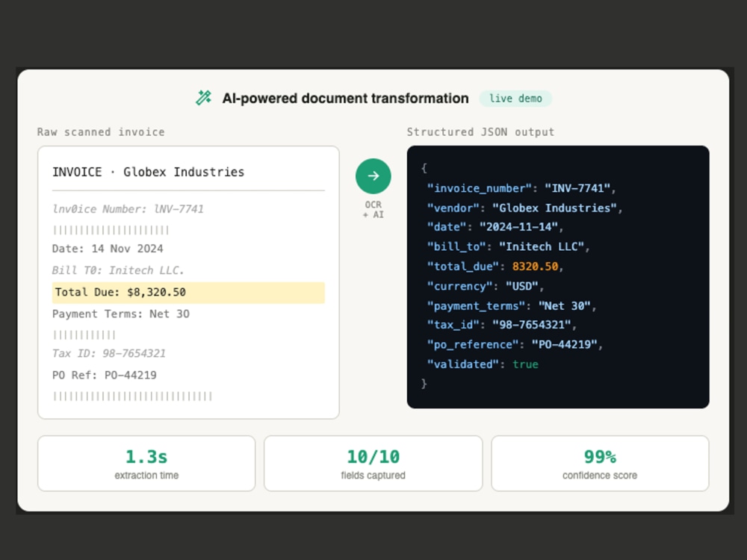Click 'INVOICE · Globex Industries' header text
Screen dimensions: 747x560
point(148,172)
